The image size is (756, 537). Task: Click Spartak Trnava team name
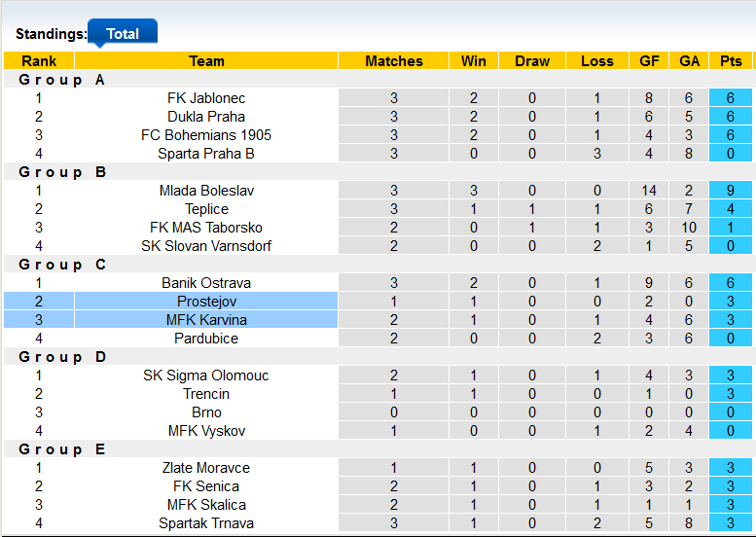click(x=206, y=523)
